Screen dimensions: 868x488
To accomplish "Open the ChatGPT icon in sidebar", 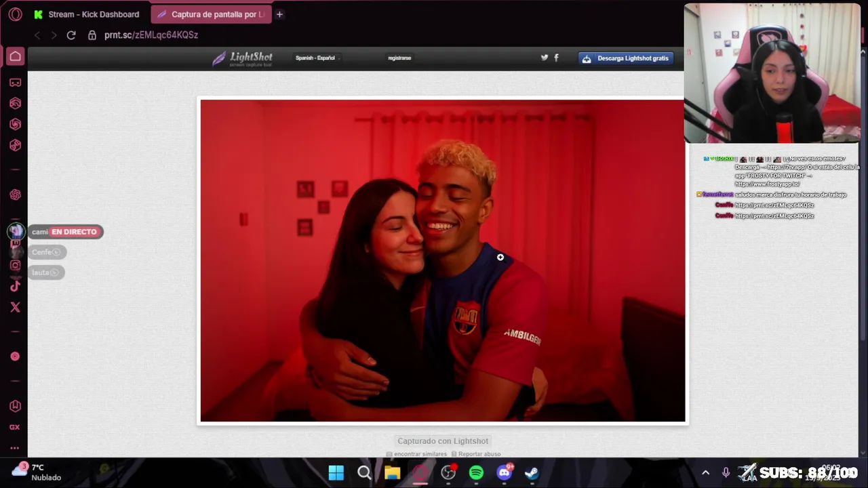I will click(15, 195).
